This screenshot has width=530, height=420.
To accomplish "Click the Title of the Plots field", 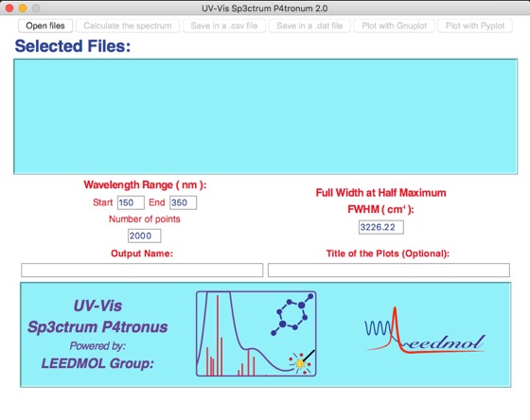I will coord(389,271).
